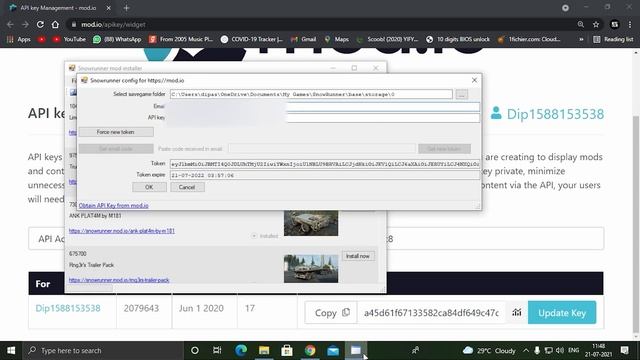This screenshot has height=360, width=640.
Task: Open Microsoft Store from the taskbar
Action: click(x=287, y=350)
